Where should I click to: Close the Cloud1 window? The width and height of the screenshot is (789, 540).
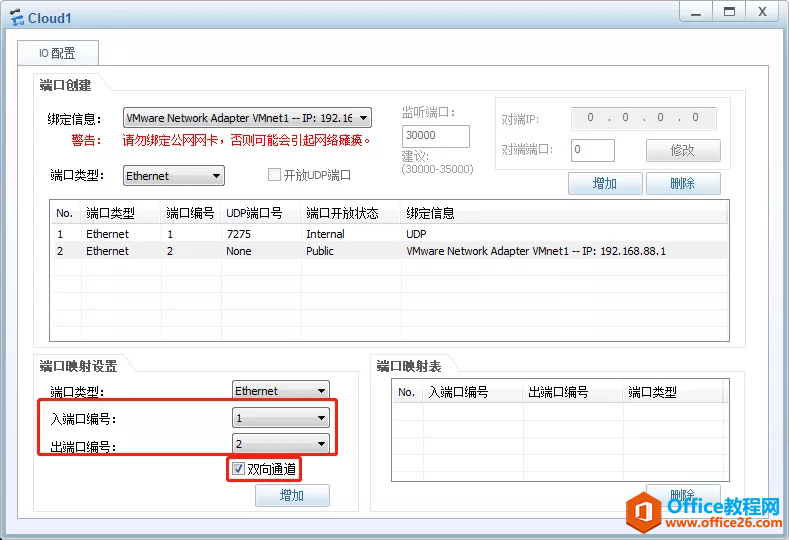click(x=763, y=12)
